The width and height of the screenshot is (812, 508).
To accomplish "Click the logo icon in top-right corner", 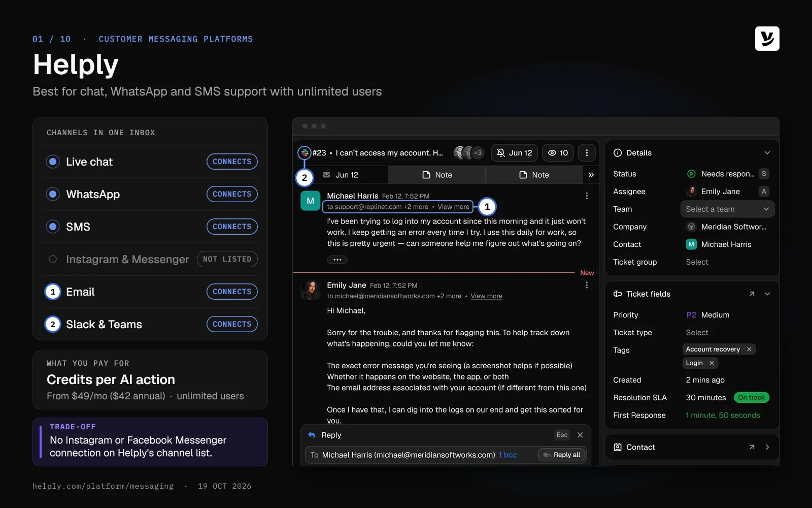I will point(767,39).
